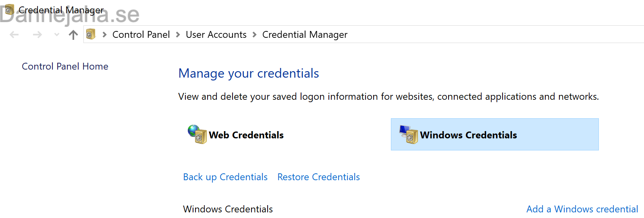Open the Control Panel breadcrumb

click(141, 35)
